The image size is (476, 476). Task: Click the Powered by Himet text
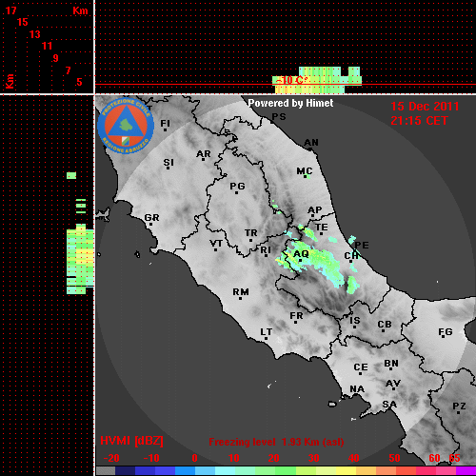(290, 103)
